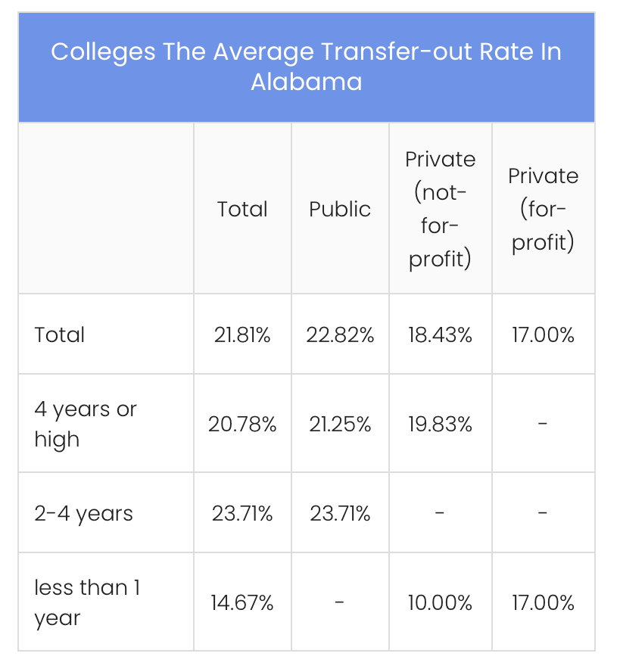Select the "Total" row label
Image resolution: width=620 pixels, height=672 pixels.
click(60, 334)
